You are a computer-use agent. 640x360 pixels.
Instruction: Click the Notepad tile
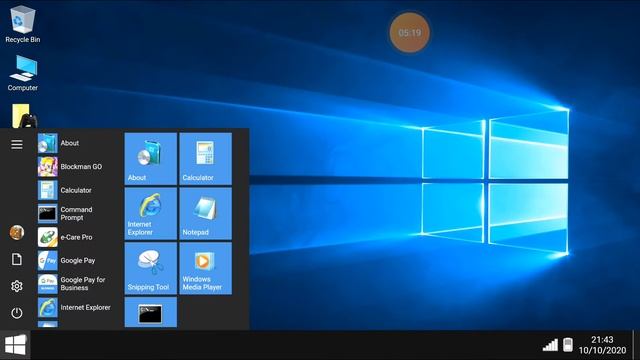205,213
